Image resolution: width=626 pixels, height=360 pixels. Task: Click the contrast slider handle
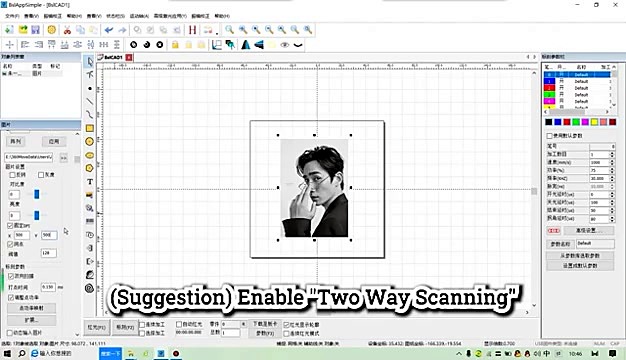[37, 194]
